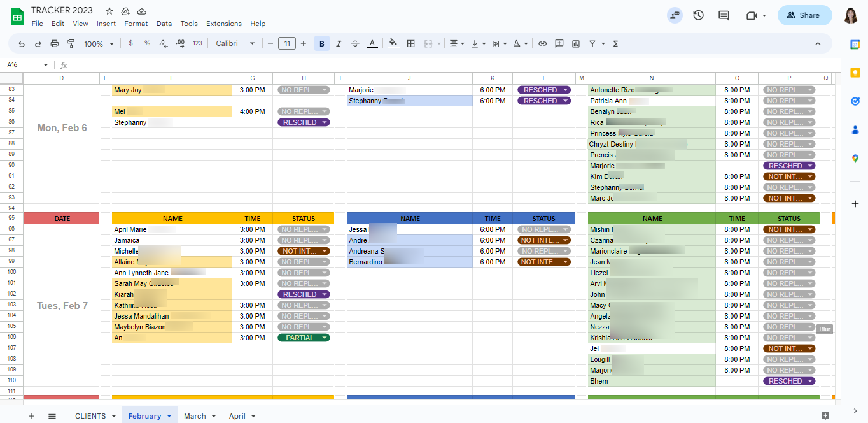This screenshot has width=868, height=423.
Task: Open Google Maps in side panel
Action: click(855, 159)
